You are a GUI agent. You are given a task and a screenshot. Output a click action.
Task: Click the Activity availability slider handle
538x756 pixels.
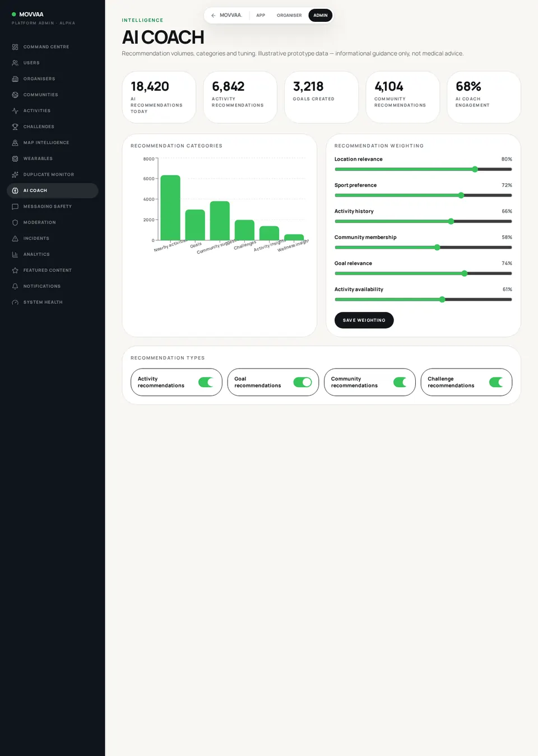[442, 300]
